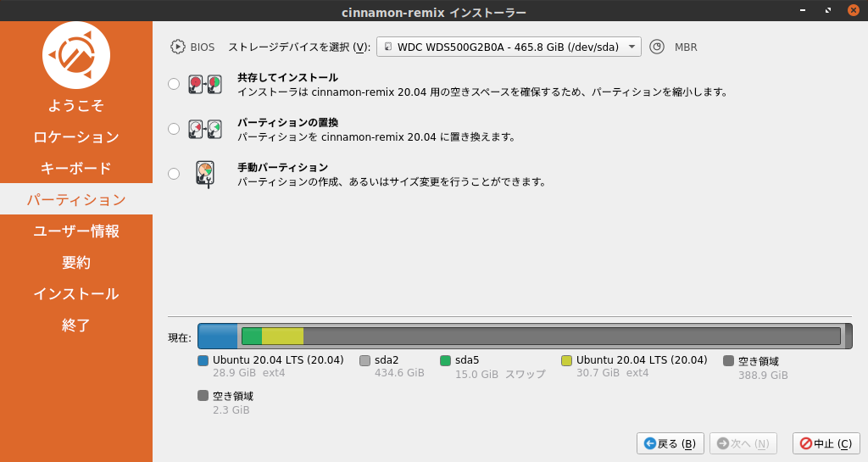Click green legend swatch for sda5
This screenshot has width=868, height=462.
pyautogui.click(x=445, y=361)
